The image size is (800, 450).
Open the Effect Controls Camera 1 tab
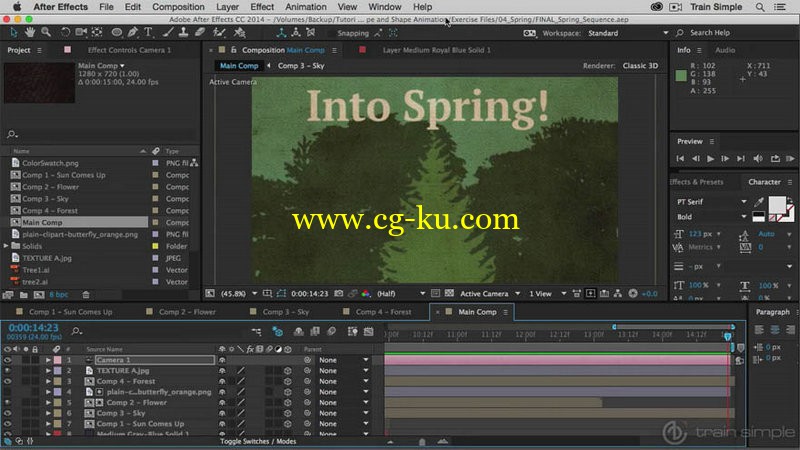pos(129,50)
